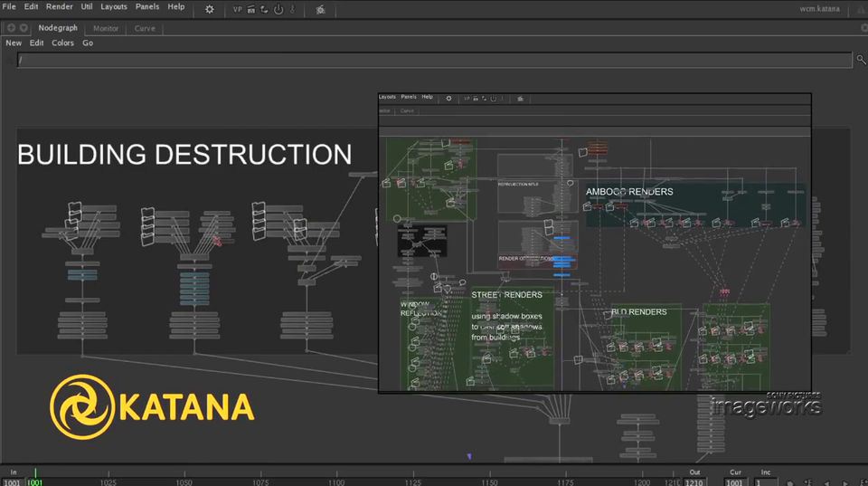Click the node path input field
This screenshot has height=486, width=868.
[x=434, y=60]
